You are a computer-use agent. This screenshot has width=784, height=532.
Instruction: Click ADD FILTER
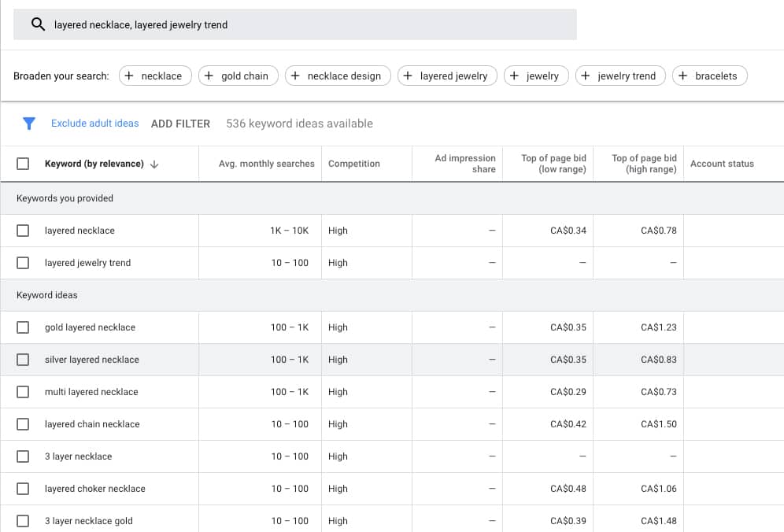tap(180, 124)
